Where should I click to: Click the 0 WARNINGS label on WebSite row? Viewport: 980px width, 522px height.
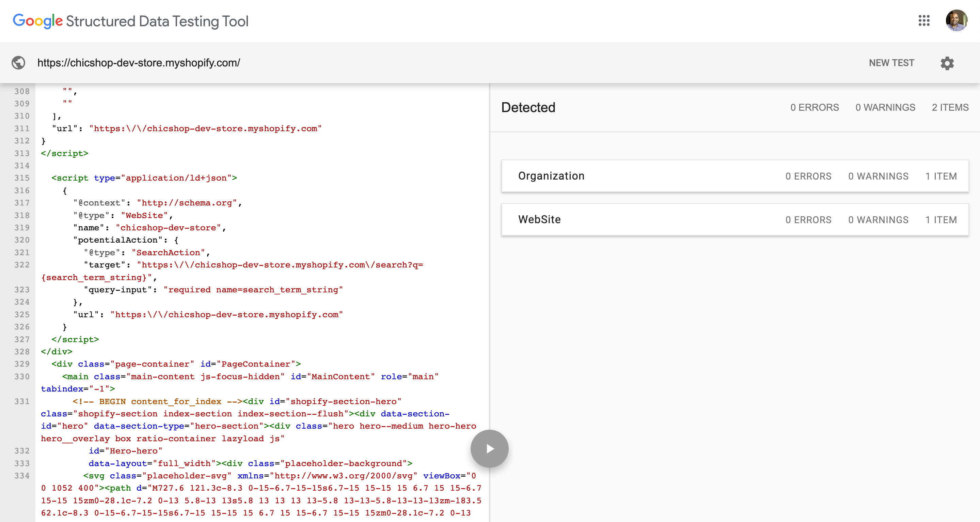point(878,220)
